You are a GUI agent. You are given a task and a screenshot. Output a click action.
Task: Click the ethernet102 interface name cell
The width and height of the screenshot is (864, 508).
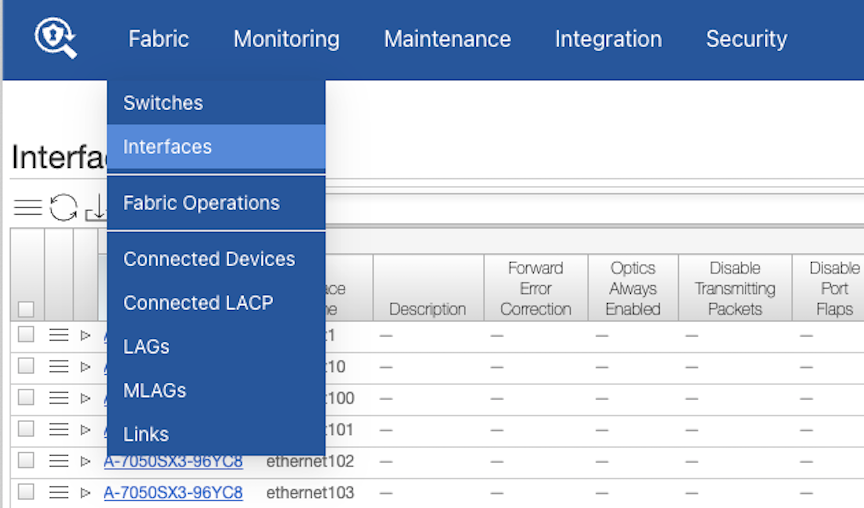click(x=310, y=461)
